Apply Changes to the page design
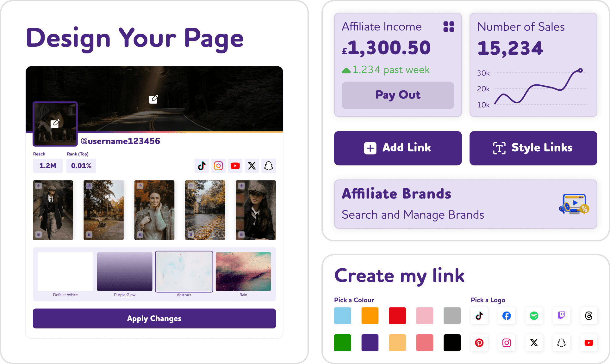The height and width of the screenshot is (364, 610). [x=154, y=318]
